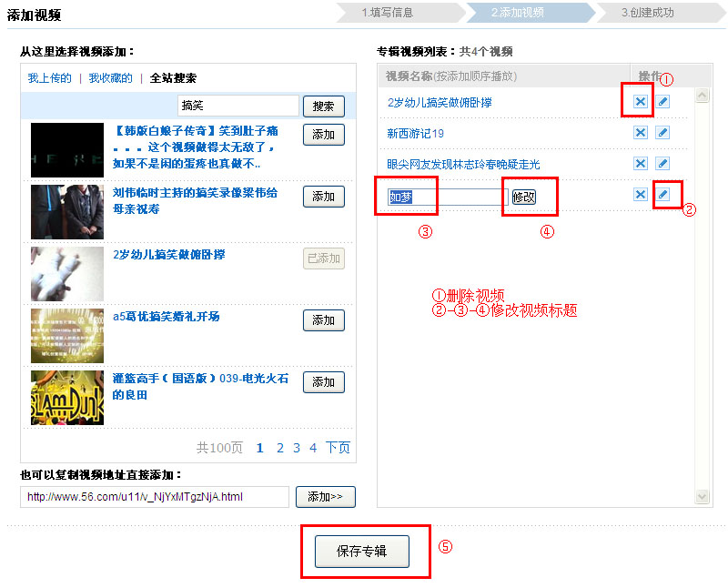The image size is (728, 588).
Task: Click the 搞笑 search keyword field
Action: coord(238,106)
